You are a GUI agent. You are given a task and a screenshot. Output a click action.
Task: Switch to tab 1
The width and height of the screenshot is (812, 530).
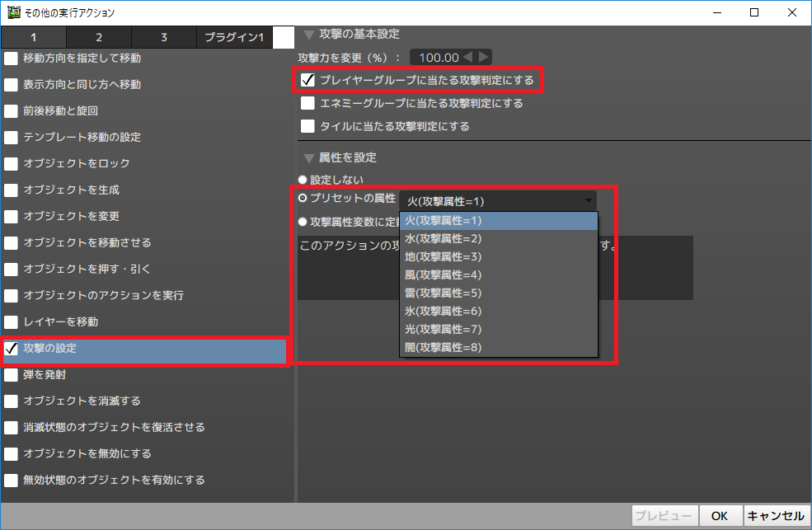point(34,37)
